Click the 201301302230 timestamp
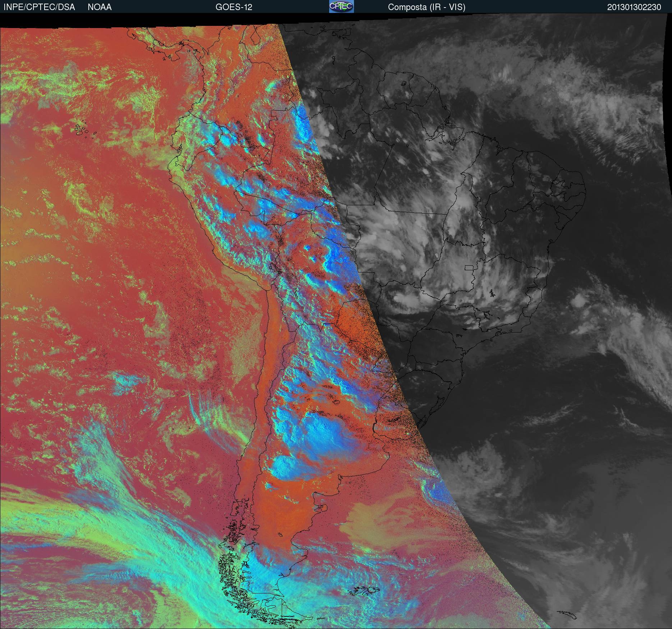This screenshot has height=629, width=672. 634,7
